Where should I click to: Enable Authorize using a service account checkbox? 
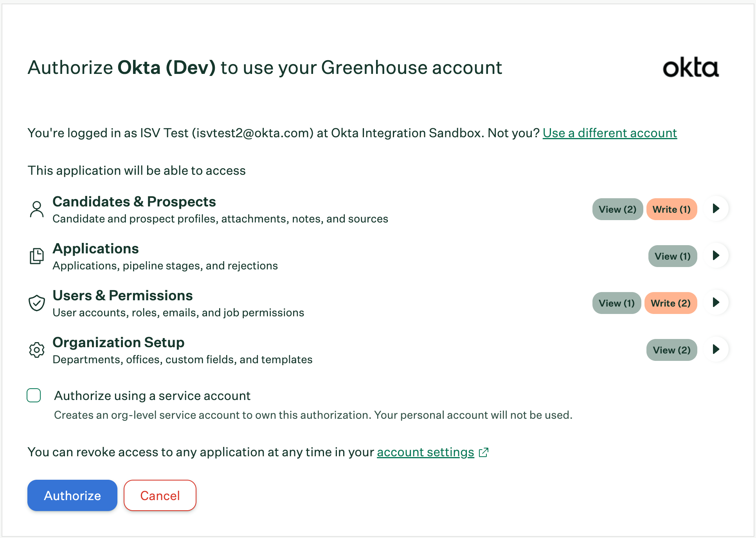[34, 395]
